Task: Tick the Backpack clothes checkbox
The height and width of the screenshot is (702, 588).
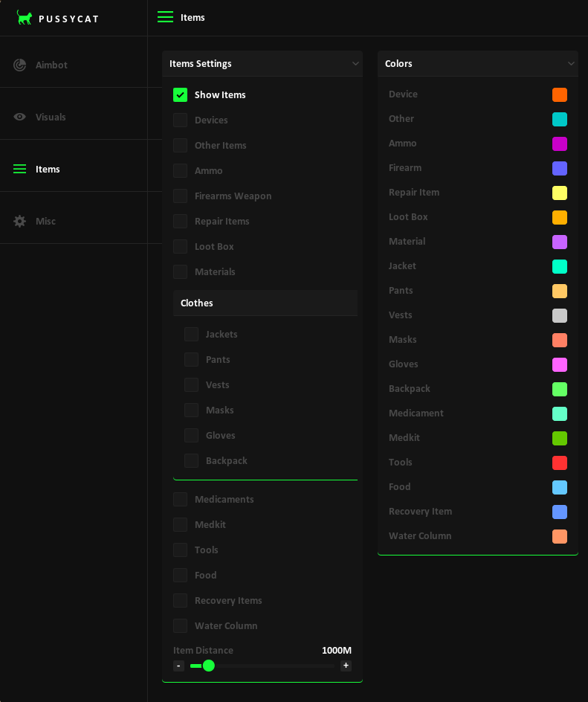Action: pyautogui.click(x=191, y=461)
